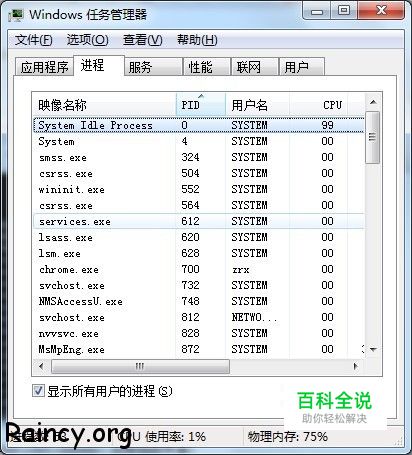Click the vertical scrollbar thumb
Viewport: 412px width, 455px height.
click(x=372, y=137)
